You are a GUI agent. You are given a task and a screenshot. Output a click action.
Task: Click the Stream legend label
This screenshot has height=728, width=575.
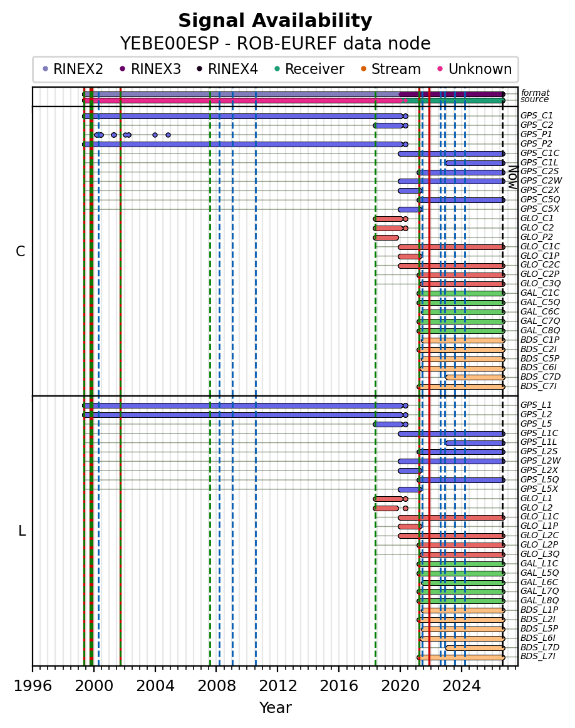coord(396,69)
